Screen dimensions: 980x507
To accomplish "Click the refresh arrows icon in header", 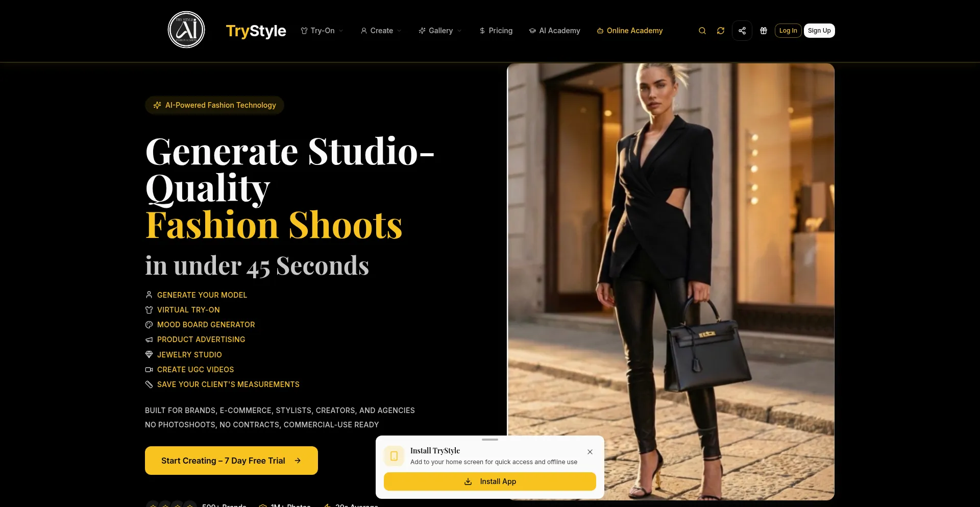I will 721,31.
